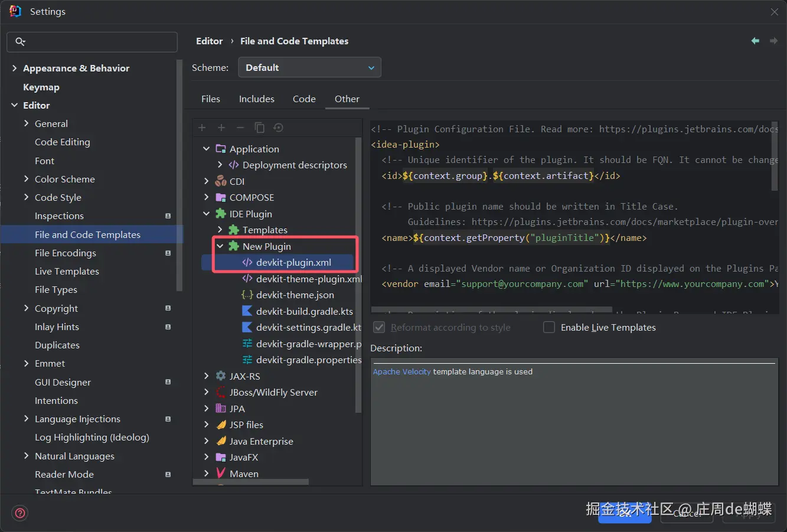Open Keymap settings page
Image resolution: width=787 pixels, height=532 pixels.
(41, 87)
